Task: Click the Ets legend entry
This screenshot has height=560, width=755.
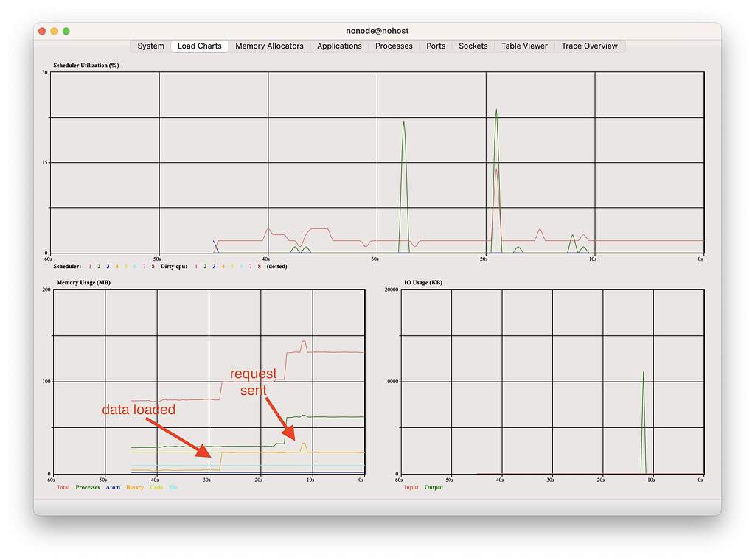Action: coord(173,487)
